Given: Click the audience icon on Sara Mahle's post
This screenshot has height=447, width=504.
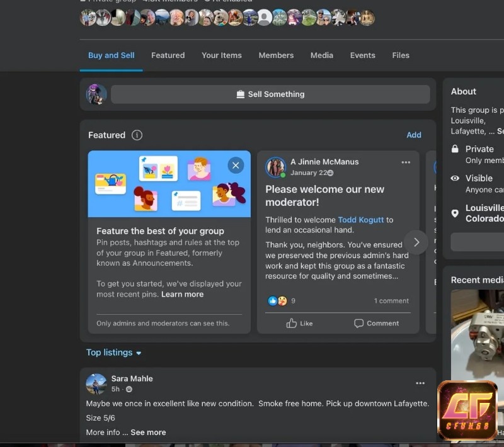Looking at the screenshot, I should click(129, 389).
